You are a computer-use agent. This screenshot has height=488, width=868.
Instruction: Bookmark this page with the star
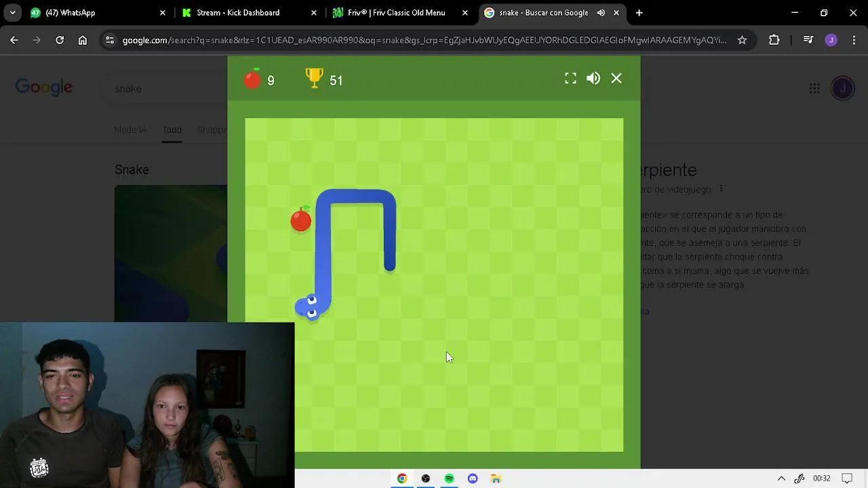point(742,40)
